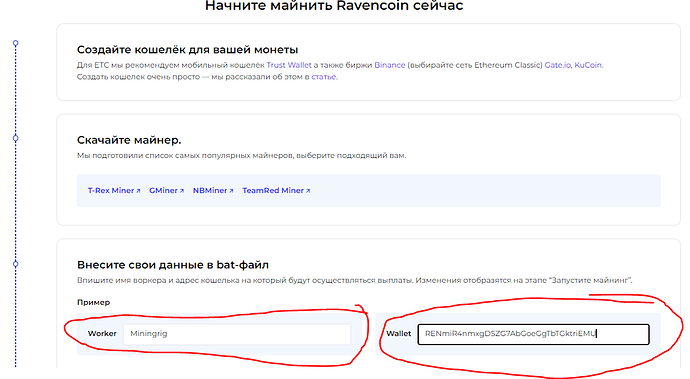Follow the KuCoin link
Screen dimensions: 690x379
(x=588, y=65)
